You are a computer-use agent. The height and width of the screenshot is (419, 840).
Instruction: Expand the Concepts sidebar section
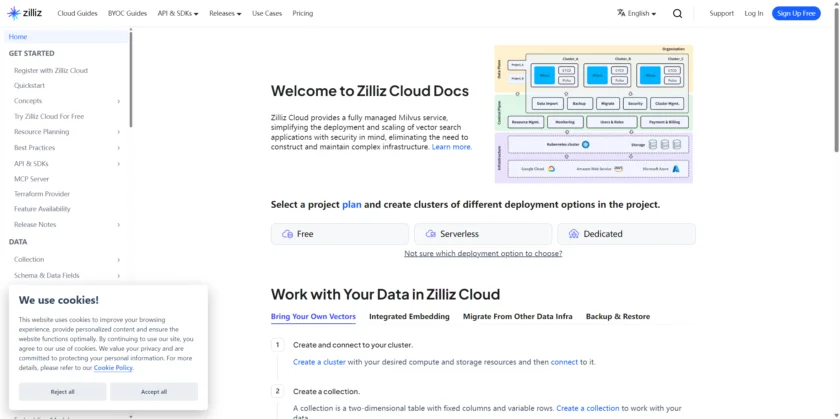tap(118, 101)
